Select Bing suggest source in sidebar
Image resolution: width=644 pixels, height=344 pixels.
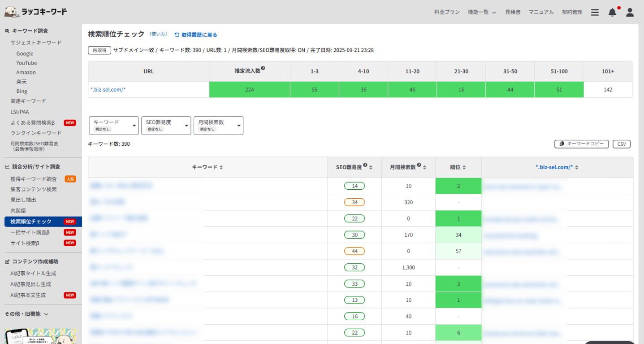[x=22, y=91]
